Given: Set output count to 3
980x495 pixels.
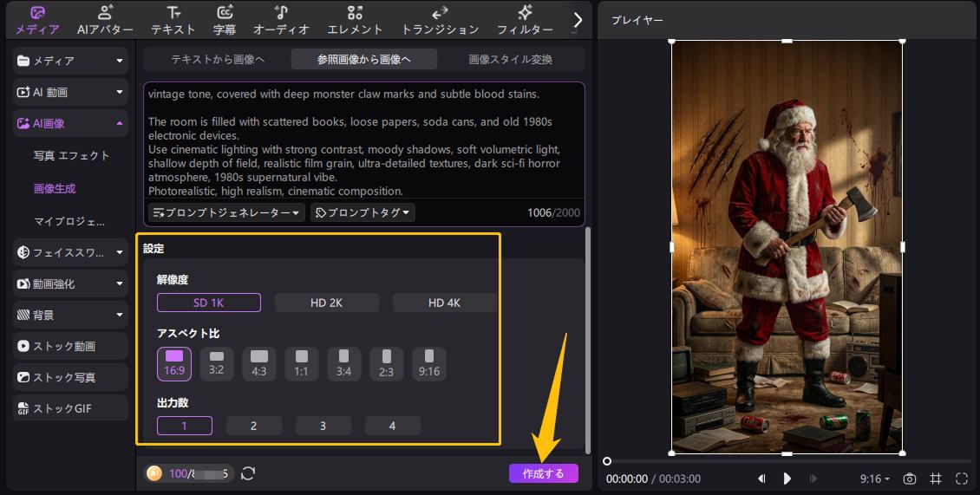Looking at the screenshot, I should tap(323, 426).
